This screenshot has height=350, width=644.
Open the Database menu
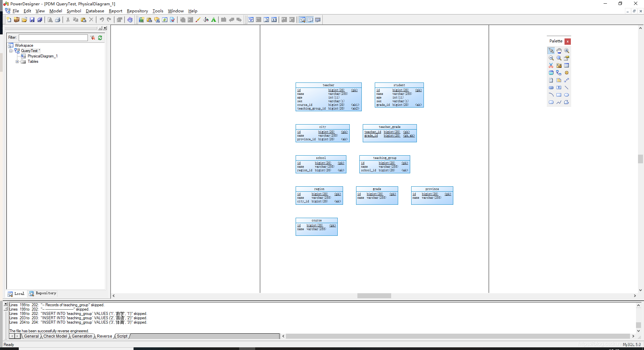coord(95,11)
